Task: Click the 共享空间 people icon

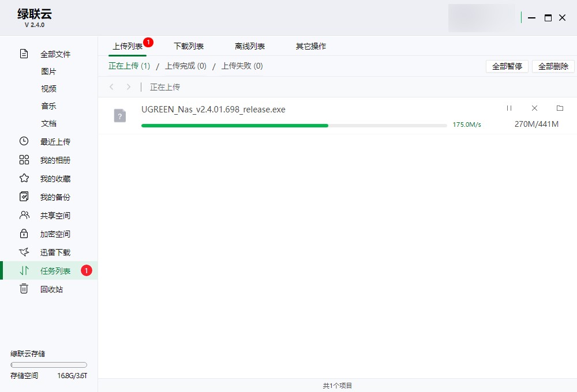Action: pyautogui.click(x=24, y=215)
